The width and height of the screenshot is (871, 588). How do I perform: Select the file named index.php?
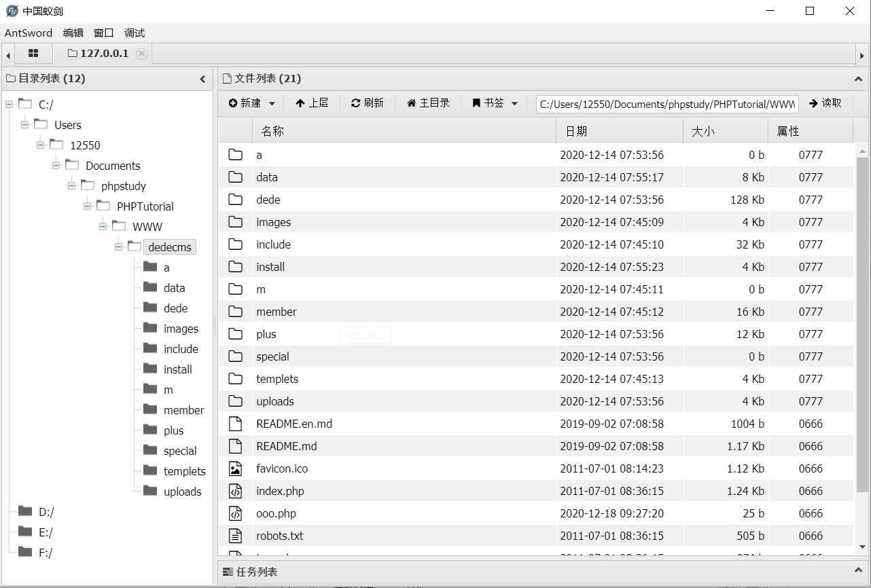pyautogui.click(x=280, y=491)
